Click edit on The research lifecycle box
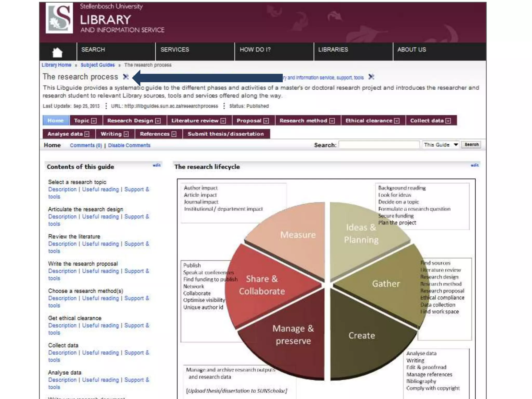This screenshot has height=399, width=532. click(x=475, y=165)
